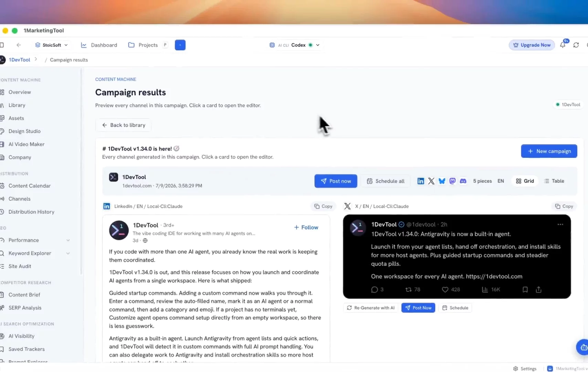Screen dimensions: 588x372
Task: Click the repost icon on the X post
Action: click(x=409, y=290)
